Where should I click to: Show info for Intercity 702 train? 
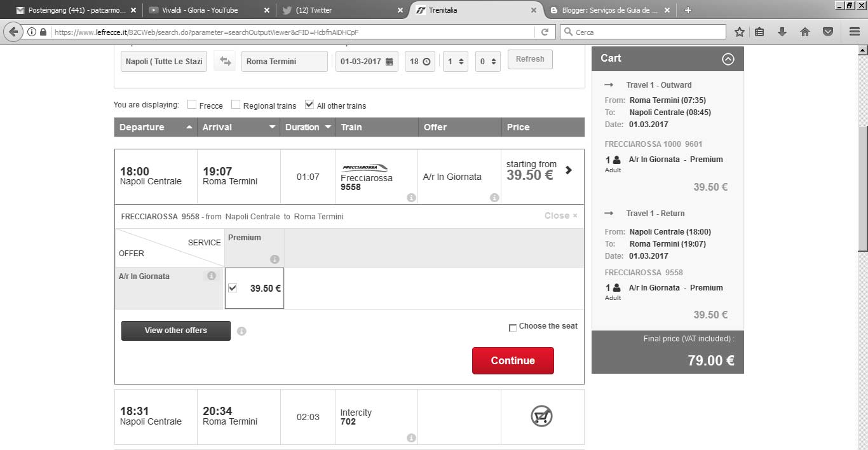point(411,438)
